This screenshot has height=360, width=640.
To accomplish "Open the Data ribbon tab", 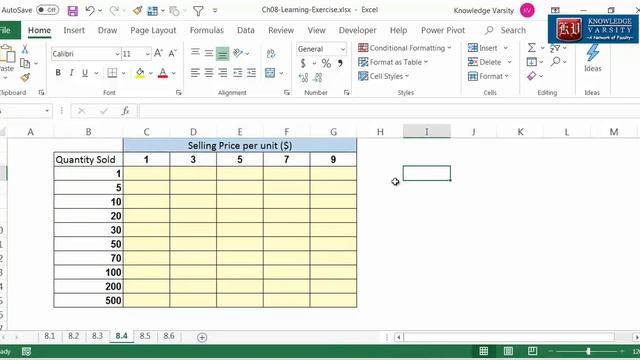I will [x=246, y=30].
